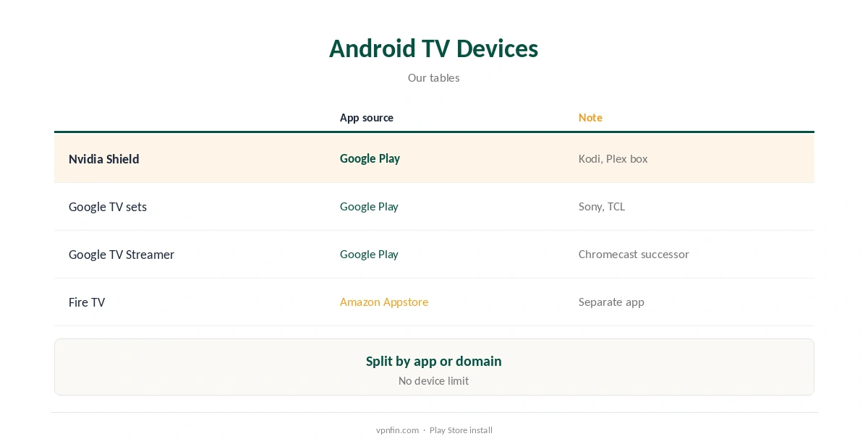Screen dimensions: 868x444
Task: Click the "vpnfin.com" footer text
Action: click(x=397, y=430)
